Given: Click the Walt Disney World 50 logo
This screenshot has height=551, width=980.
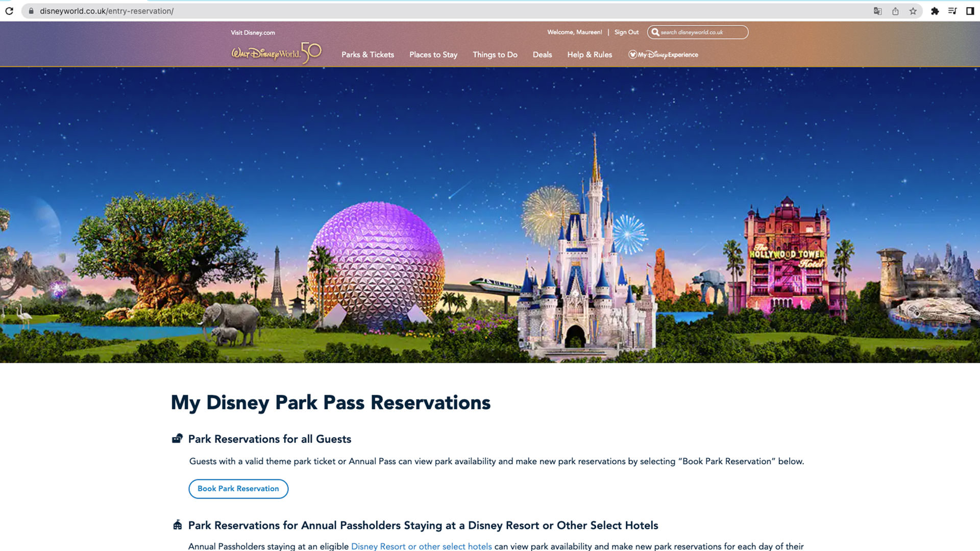Looking at the screenshot, I should 276,53.
